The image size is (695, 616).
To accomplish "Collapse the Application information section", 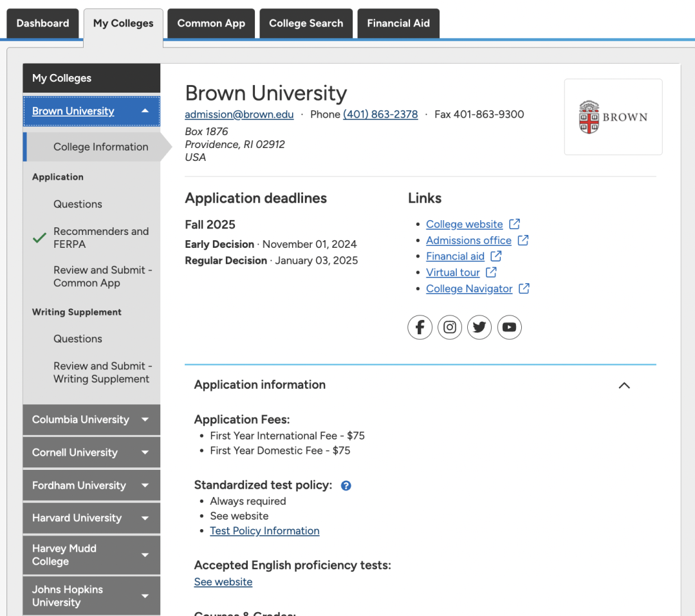I will point(624,385).
